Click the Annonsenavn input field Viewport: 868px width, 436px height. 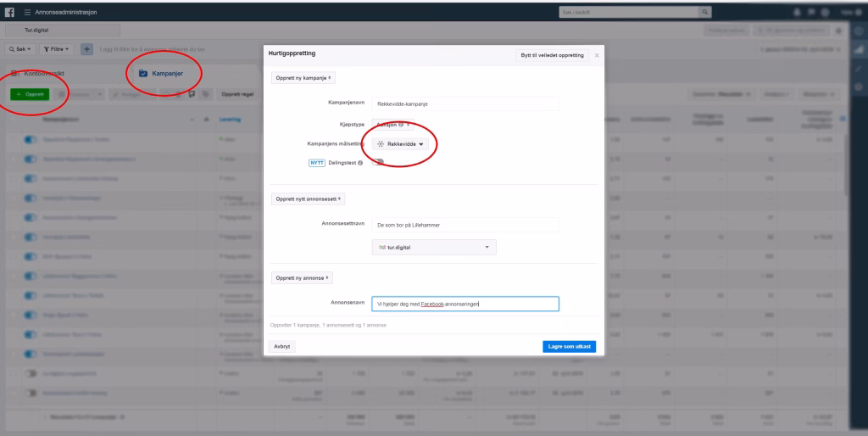(x=465, y=304)
